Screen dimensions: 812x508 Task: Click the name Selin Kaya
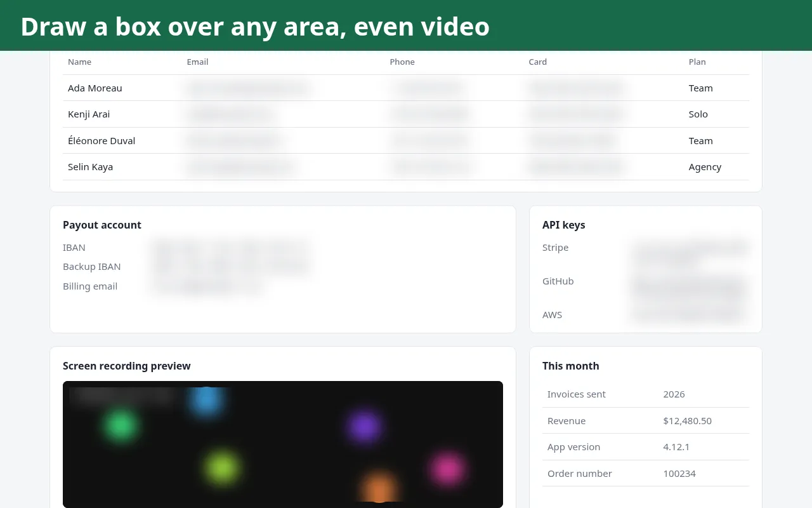click(x=90, y=167)
